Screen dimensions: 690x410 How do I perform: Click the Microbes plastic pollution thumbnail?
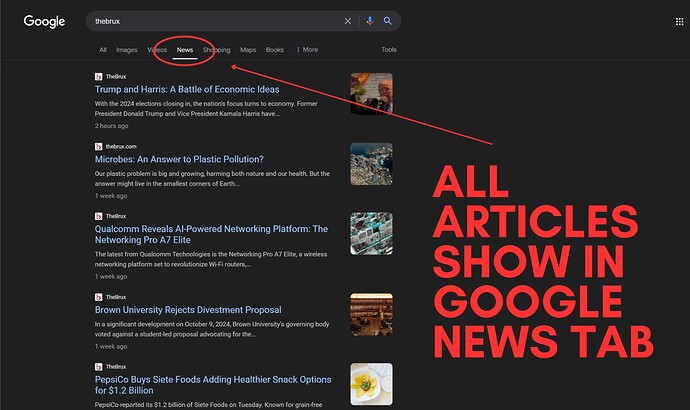(x=371, y=164)
